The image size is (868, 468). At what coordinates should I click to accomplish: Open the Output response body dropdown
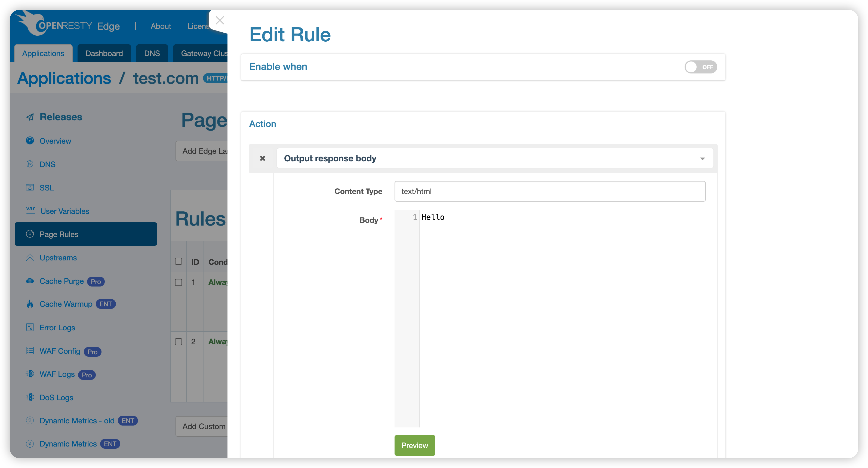495,158
